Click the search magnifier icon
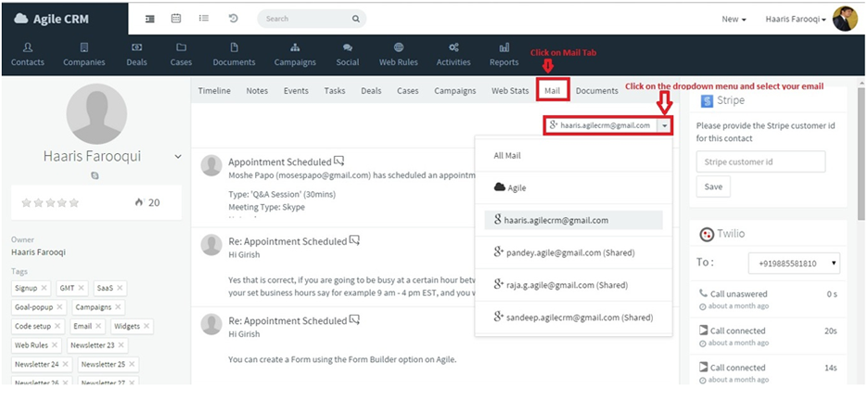This screenshot has height=401, width=868. click(x=355, y=19)
